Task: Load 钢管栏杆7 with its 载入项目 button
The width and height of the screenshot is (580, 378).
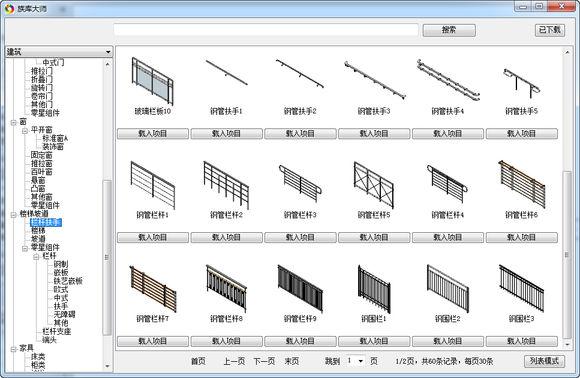Action: tap(153, 341)
